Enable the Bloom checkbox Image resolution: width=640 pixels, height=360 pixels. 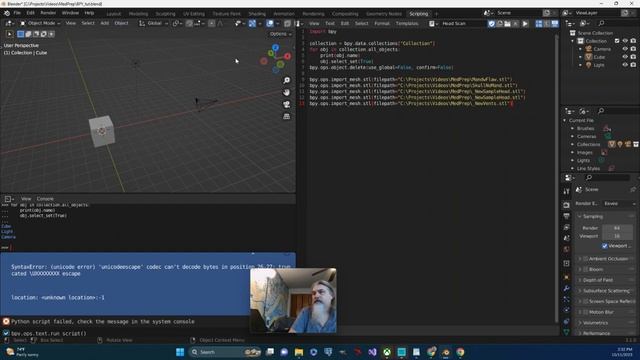coord(586,269)
